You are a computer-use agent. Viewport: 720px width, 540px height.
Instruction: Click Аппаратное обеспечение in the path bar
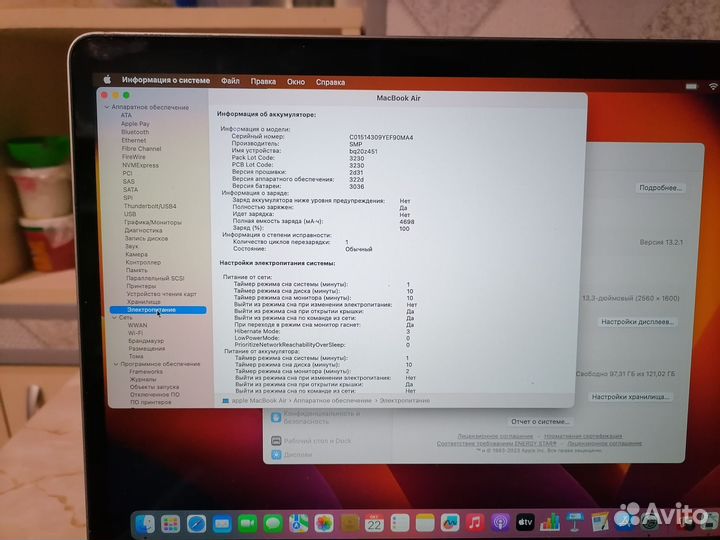332,401
